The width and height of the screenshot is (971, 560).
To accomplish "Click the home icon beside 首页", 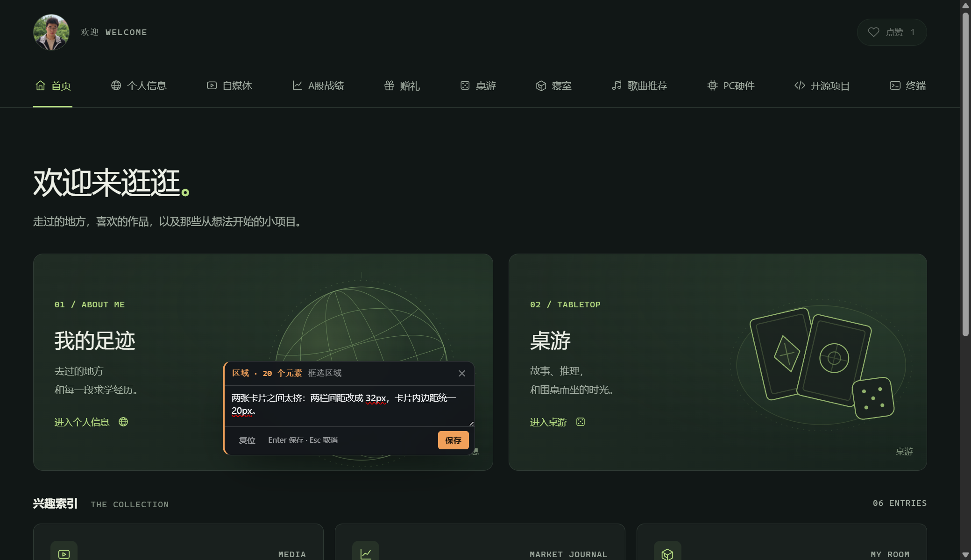I will (x=41, y=85).
